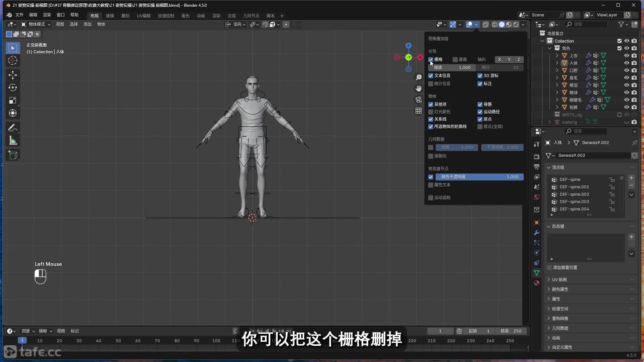Select the Add Cube tool

[13, 155]
